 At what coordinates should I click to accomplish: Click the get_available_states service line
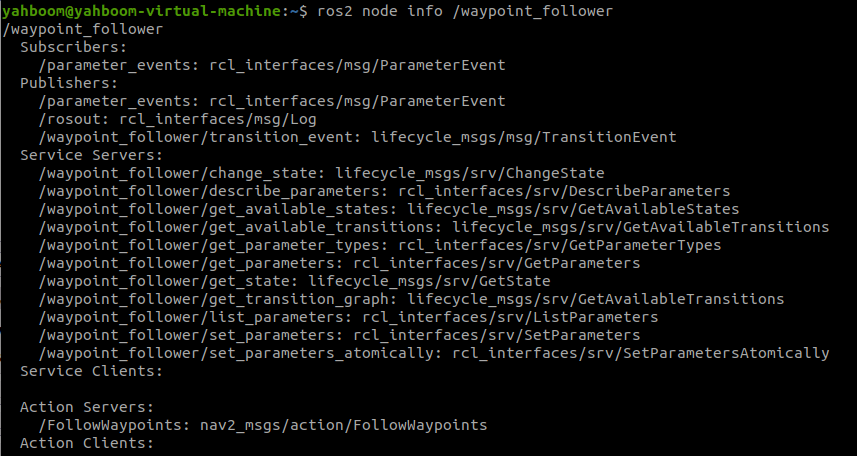click(388, 209)
